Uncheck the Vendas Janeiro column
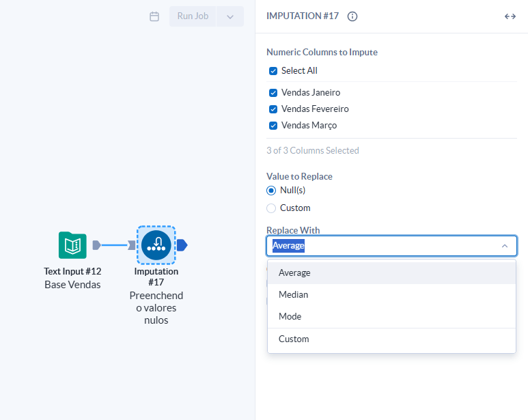Screen dimensions: 528x420 click(x=273, y=93)
